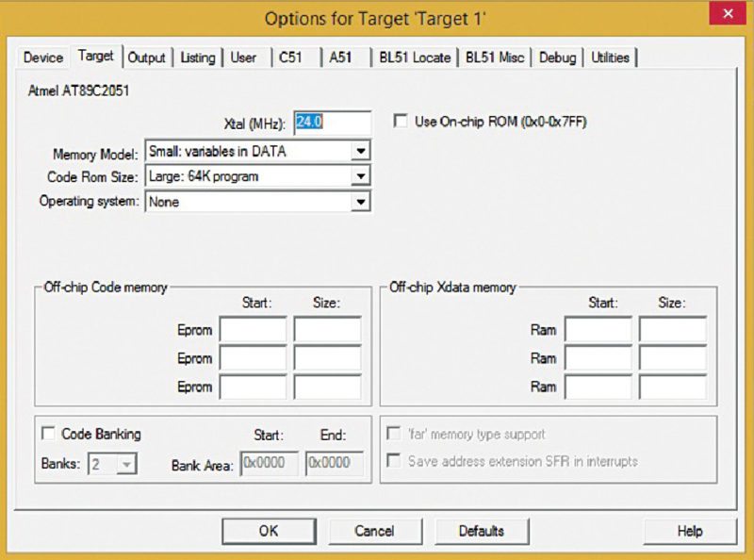The height and width of the screenshot is (560, 754).
Task: Click the Cancel button
Action: pyautogui.click(x=374, y=531)
